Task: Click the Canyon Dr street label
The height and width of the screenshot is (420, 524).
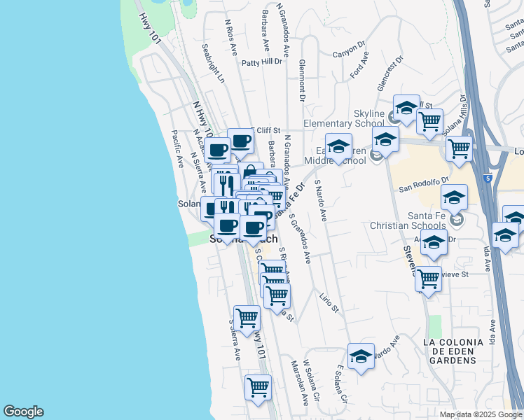Action: point(350,50)
